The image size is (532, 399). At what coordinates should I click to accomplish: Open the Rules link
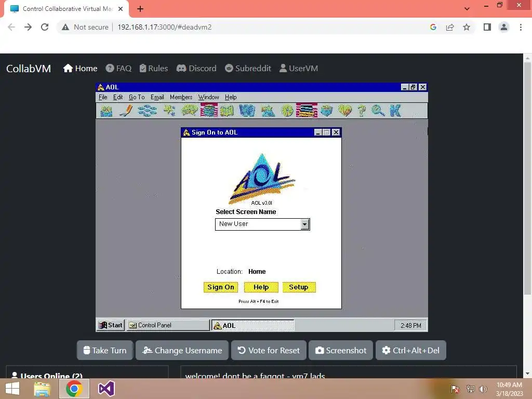tap(154, 69)
